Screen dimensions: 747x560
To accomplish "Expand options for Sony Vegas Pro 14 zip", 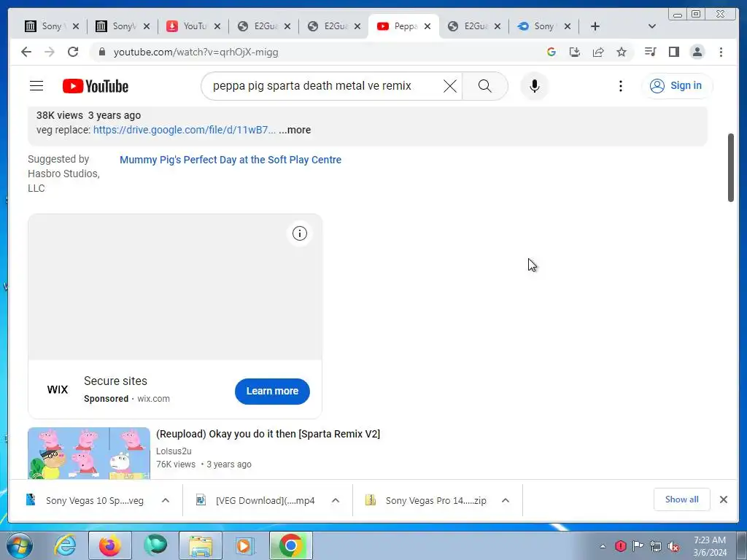I will [x=506, y=500].
